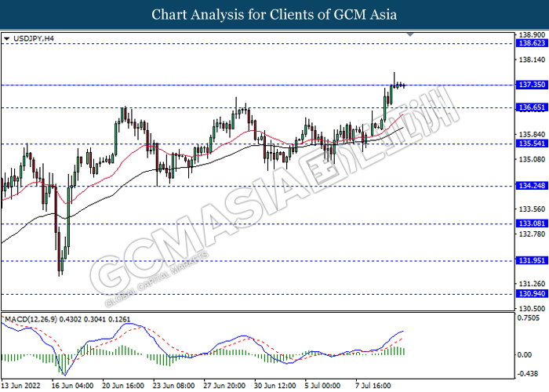Image resolution: width=549 pixels, height=392 pixels.
Task: Click the 138.900 price axis value
Action: (532, 35)
